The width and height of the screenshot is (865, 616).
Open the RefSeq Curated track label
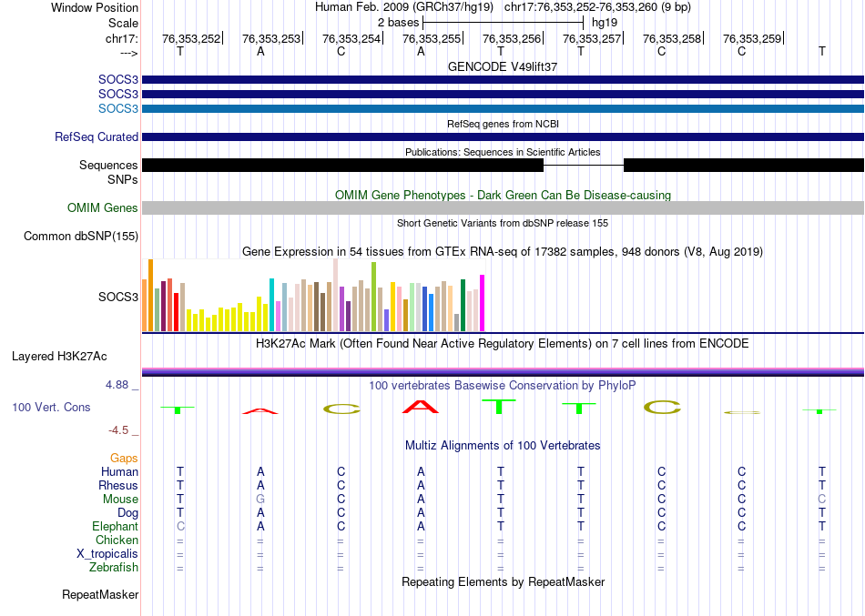[x=96, y=136]
